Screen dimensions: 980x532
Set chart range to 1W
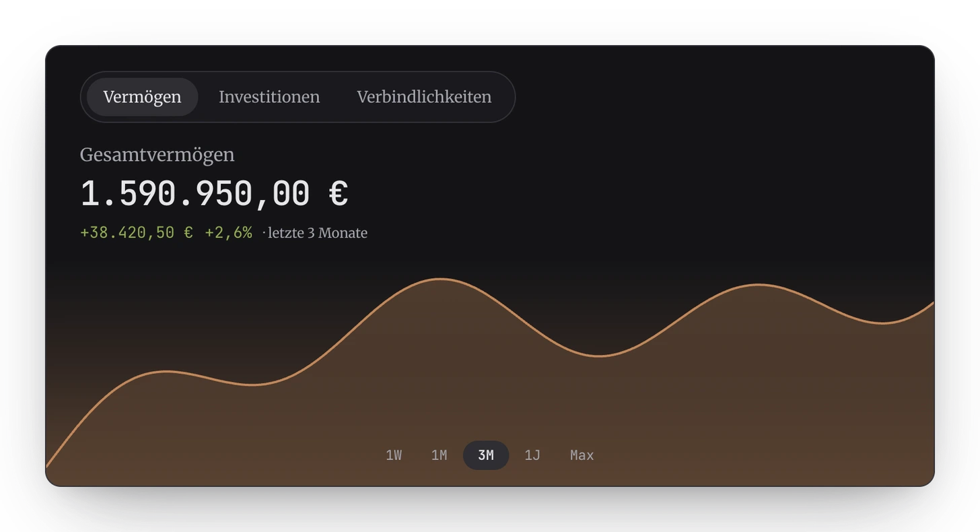tap(394, 455)
